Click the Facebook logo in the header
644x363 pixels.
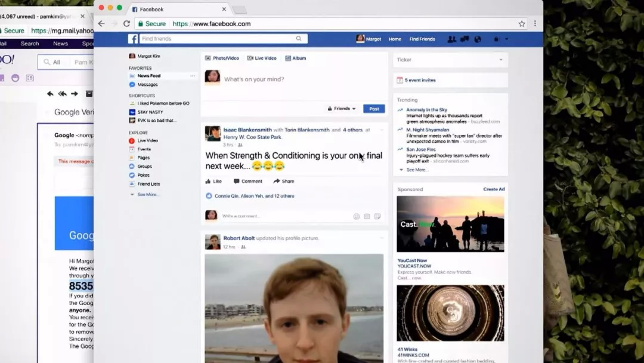133,39
